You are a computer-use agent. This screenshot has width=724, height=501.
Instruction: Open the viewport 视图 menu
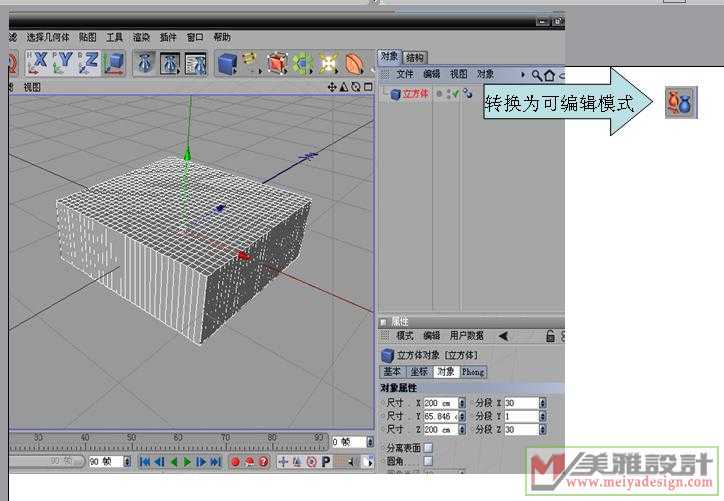click(32, 87)
